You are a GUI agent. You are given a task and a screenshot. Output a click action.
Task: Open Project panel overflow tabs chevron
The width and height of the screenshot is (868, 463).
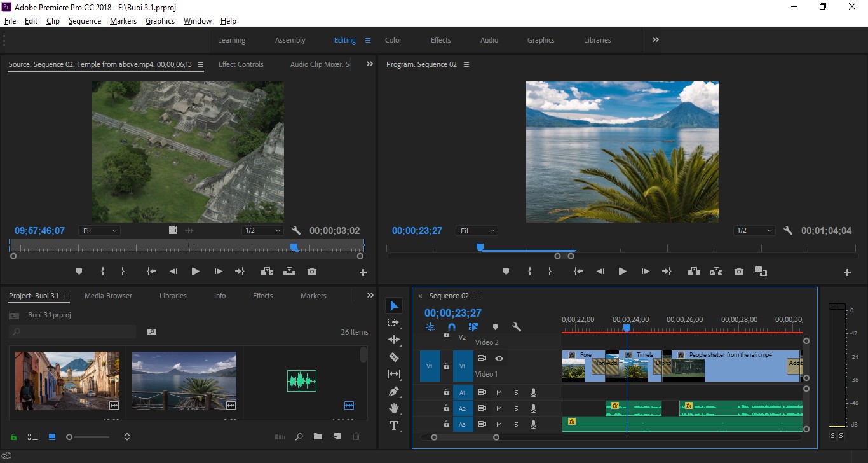(x=370, y=296)
